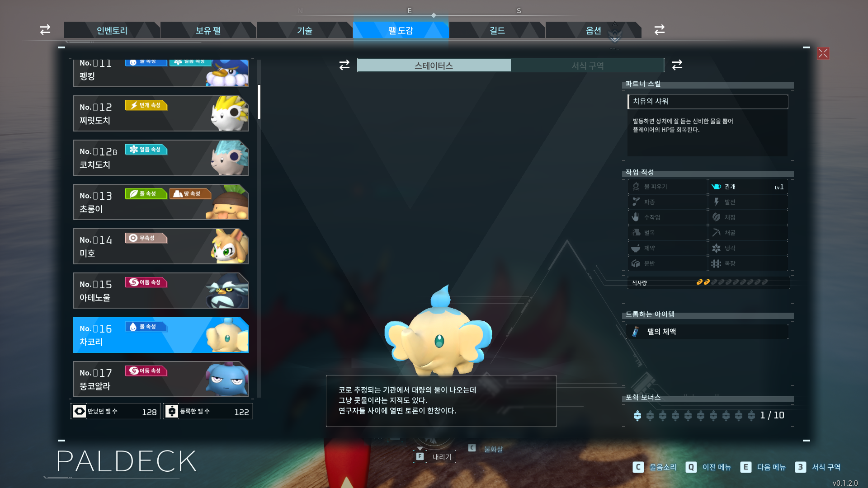868x488 pixels.
Task: Click the E 다음 메뉴 button
Action: coord(763,467)
